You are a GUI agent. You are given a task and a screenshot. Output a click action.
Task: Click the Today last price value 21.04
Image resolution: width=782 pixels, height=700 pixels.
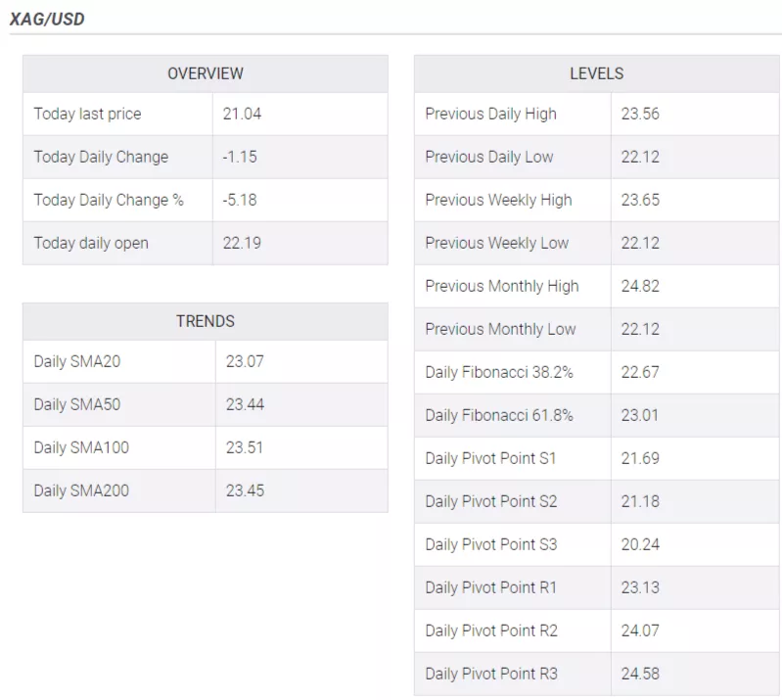click(x=242, y=114)
